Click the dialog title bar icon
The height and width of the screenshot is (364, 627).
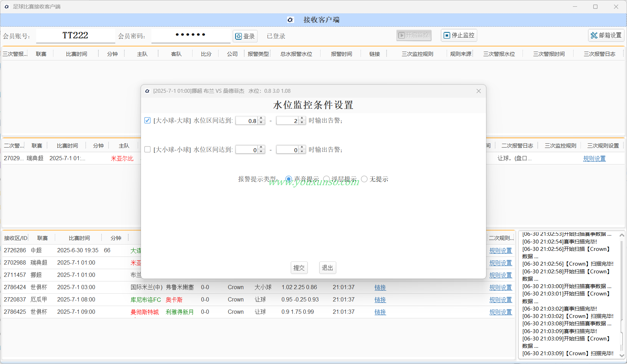click(x=147, y=91)
